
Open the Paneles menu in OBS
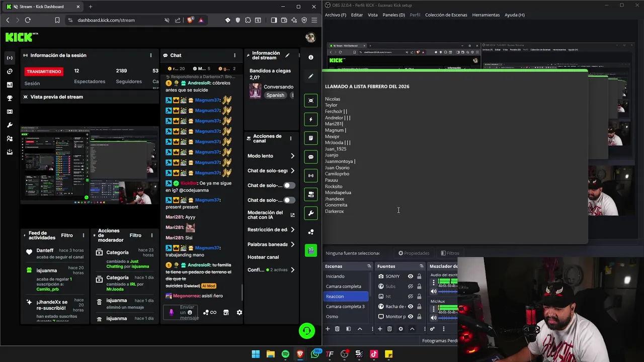tap(393, 15)
